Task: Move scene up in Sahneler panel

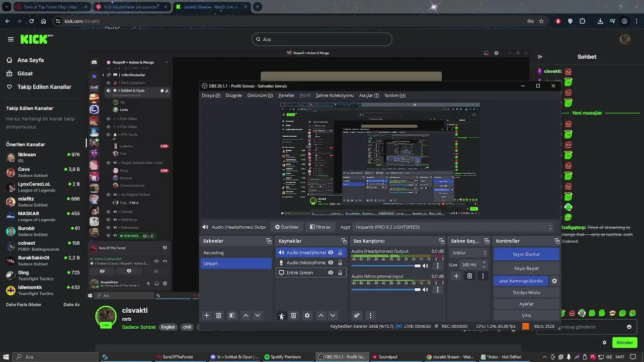Action: point(246,315)
